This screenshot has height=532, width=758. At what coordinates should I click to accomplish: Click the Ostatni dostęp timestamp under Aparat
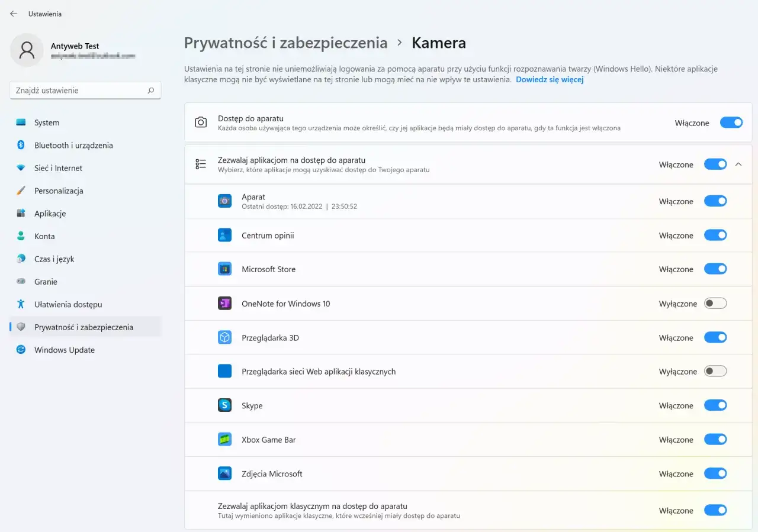[299, 207]
